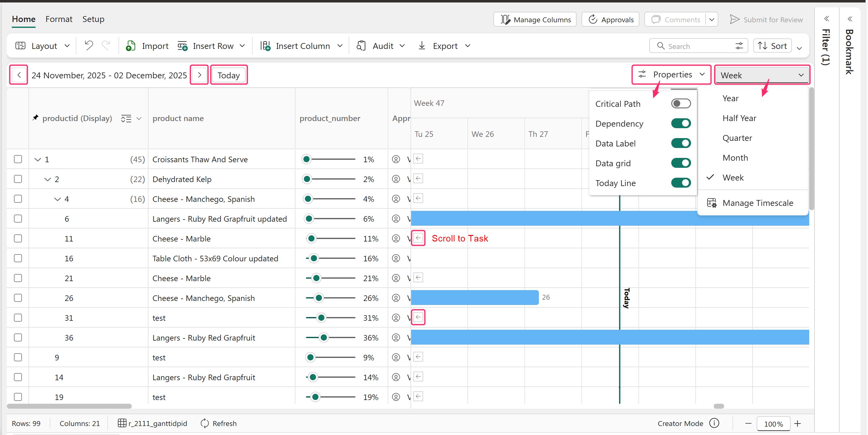Enable the Critical Path toggle
Image resolution: width=868 pixels, height=435 pixels.
[680, 103]
